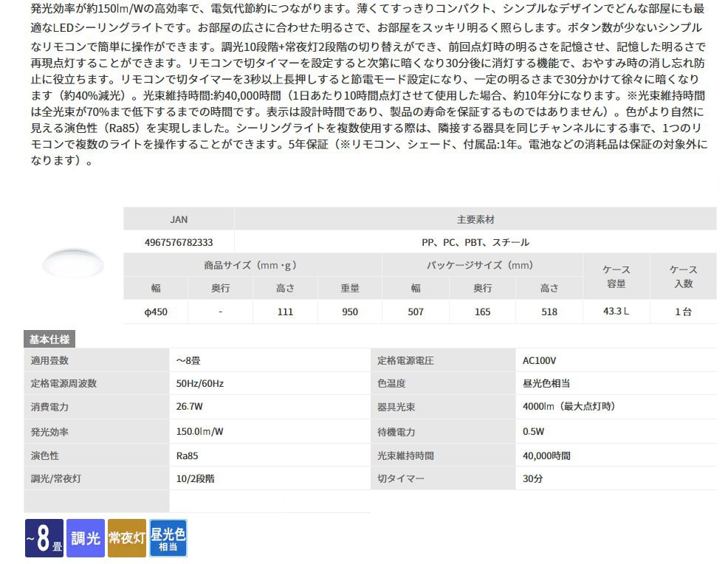Image resolution: width=728 pixels, height=564 pixels.
Task: Select the ケース容量 header cell
Action: [616, 276]
